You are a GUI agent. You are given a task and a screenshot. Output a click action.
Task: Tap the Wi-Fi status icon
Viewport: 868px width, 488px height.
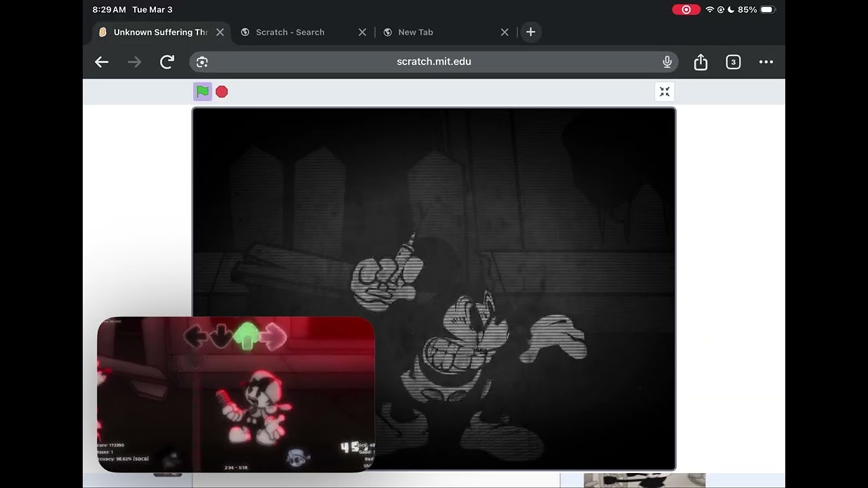[x=709, y=9]
